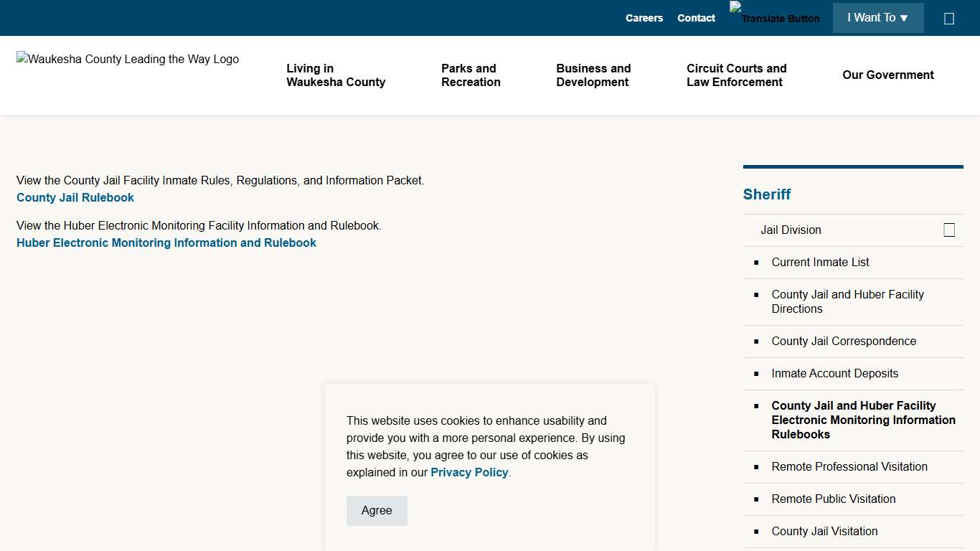This screenshot has height=551, width=980.
Task: Open Huber Electronic Monitoring Information and Rulebook
Action: [x=166, y=242]
